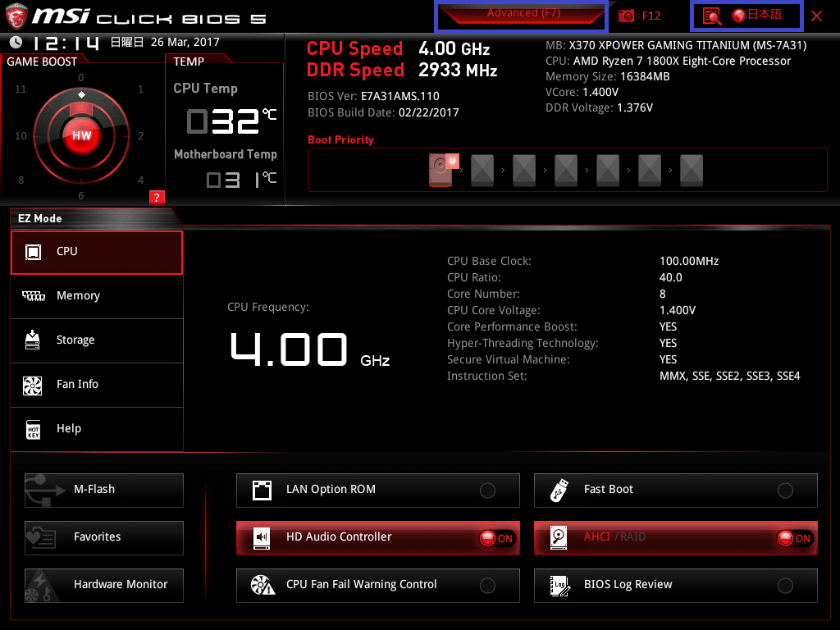Click the Boot Priority heading
840x630 pixels.
(x=340, y=139)
